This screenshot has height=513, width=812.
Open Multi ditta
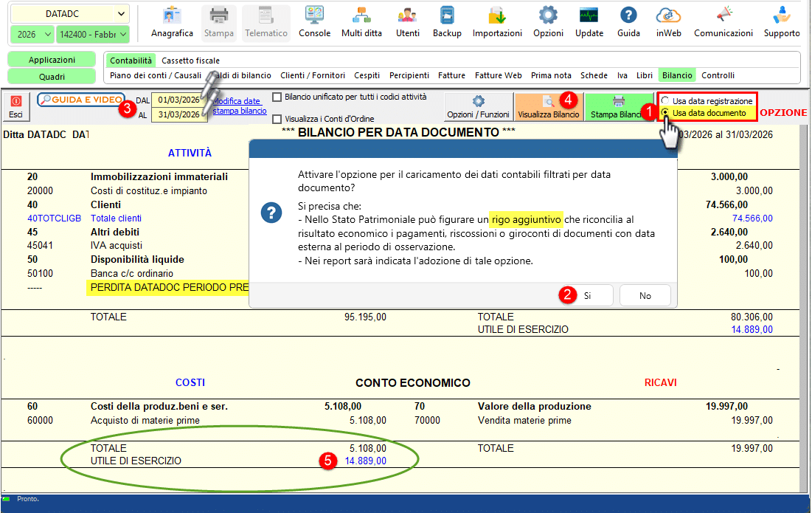361,22
